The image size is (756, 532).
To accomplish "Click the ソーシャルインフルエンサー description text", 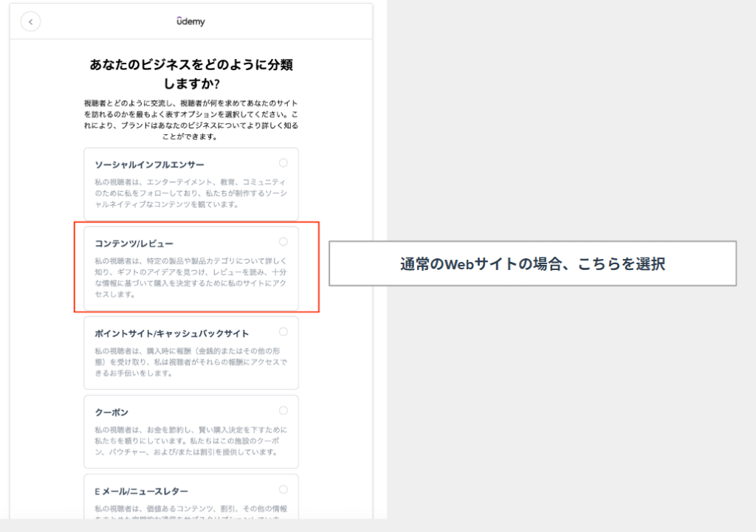I will click(190, 193).
